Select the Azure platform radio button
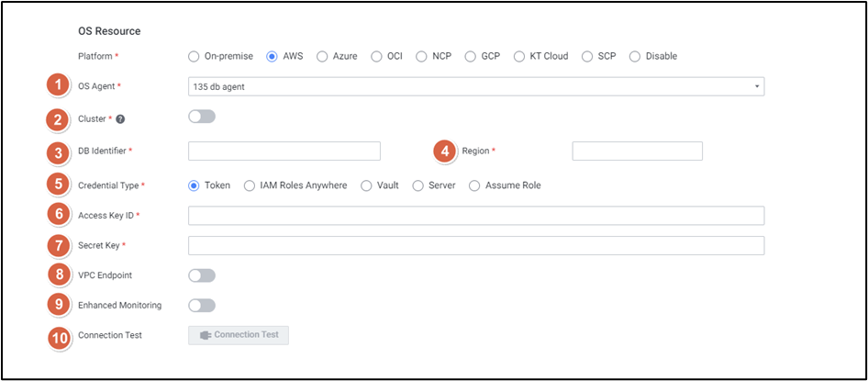This screenshot has height=381, width=868. pyautogui.click(x=322, y=56)
